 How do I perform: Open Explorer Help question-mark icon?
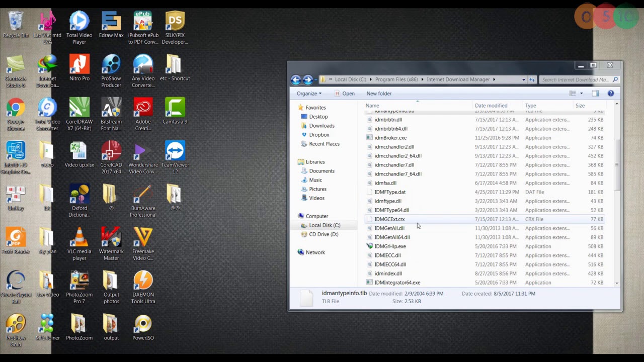pos(611,94)
